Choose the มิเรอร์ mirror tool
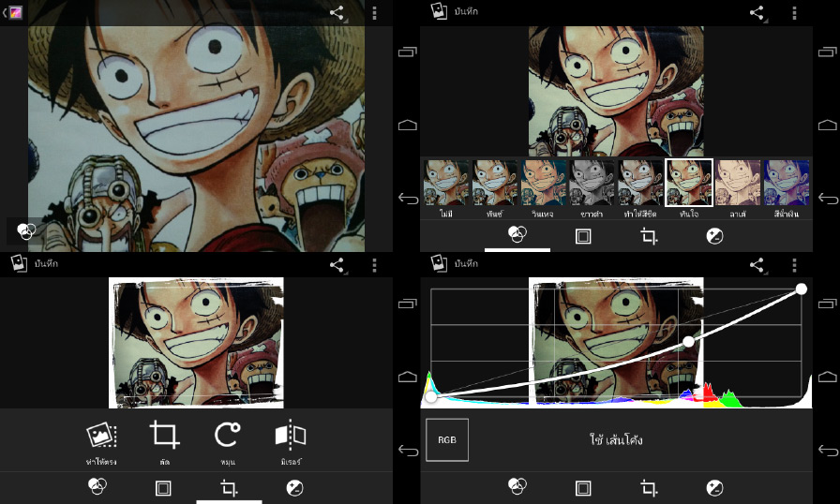The height and width of the screenshot is (504, 840). (x=291, y=442)
